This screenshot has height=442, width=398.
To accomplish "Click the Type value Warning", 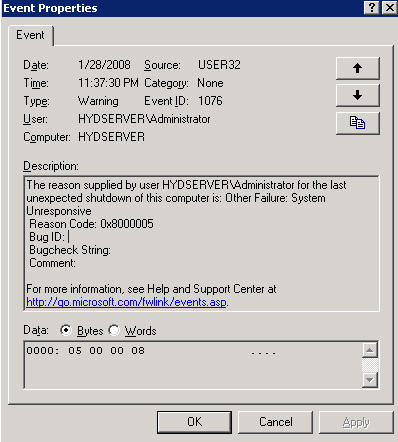I will pyautogui.click(x=98, y=101).
